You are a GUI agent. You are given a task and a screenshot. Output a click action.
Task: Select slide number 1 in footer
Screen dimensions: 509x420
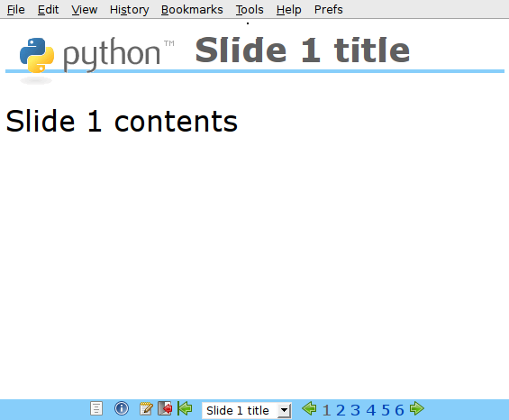click(326, 410)
